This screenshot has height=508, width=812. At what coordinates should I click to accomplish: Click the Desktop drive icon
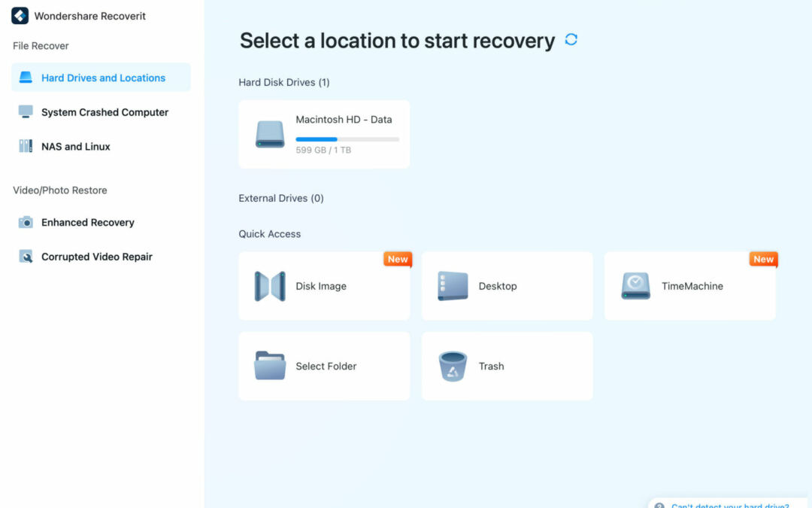pyautogui.click(x=453, y=286)
